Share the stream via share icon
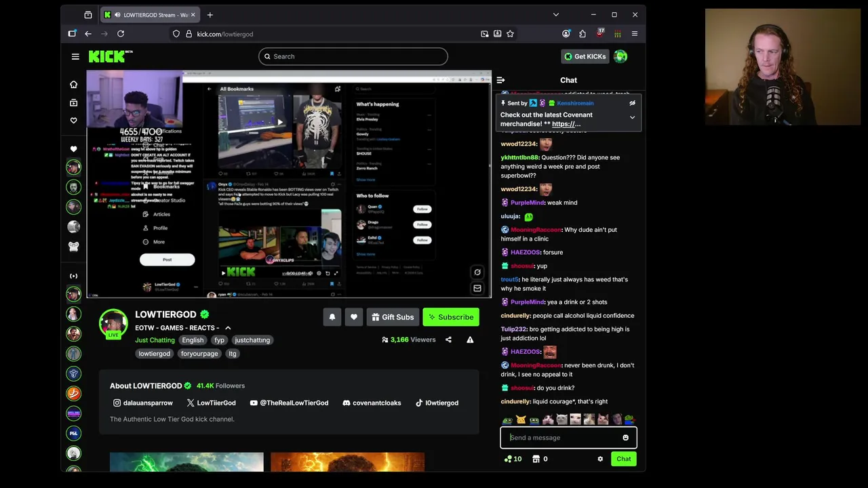The image size is (868, 488). [x=448, y=340]
